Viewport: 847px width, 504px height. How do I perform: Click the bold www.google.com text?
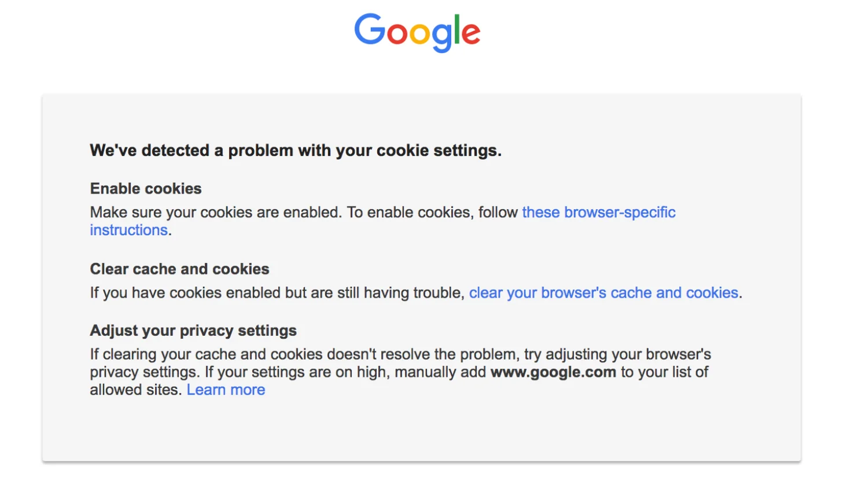point(553,372)
